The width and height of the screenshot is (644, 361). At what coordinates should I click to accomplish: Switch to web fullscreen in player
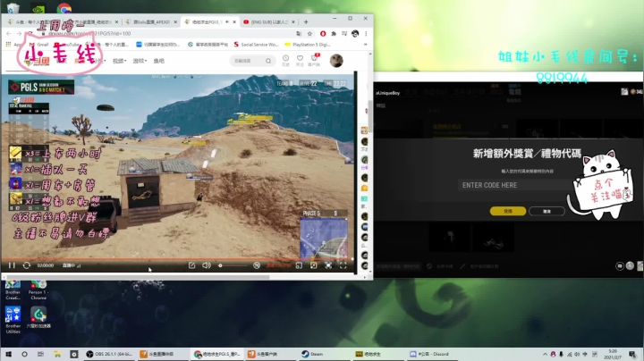(x=328, y=265)
